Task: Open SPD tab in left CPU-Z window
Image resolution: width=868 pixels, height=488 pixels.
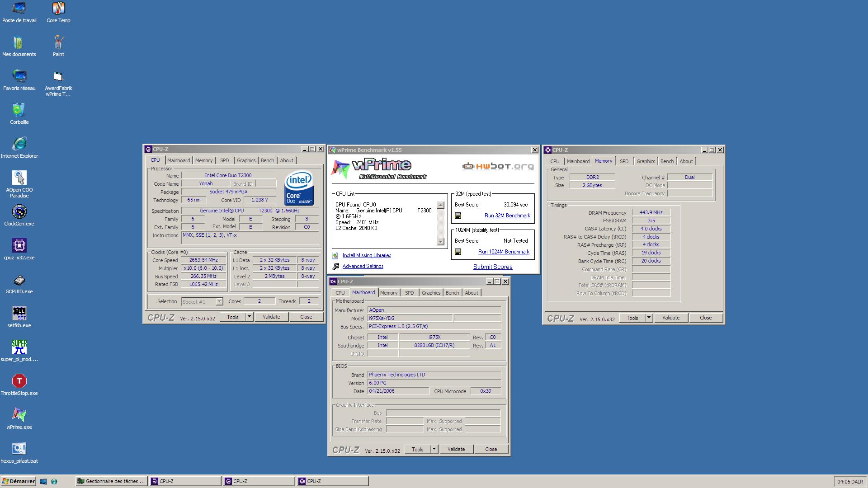Action: (x=225, y=160)
